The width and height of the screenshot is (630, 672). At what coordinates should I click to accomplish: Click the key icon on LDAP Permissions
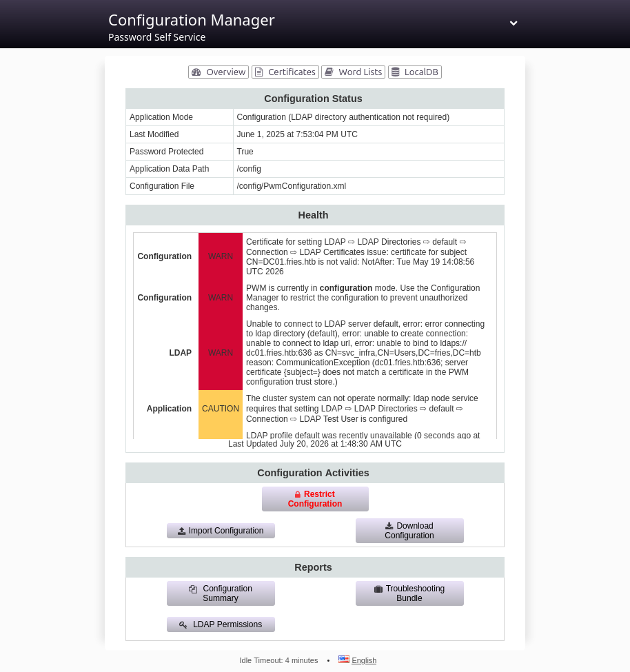point(183,625)
